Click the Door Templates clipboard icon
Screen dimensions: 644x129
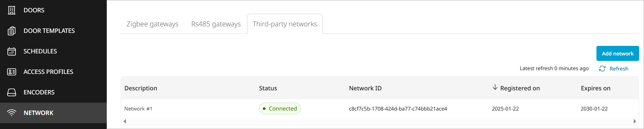tap(12, 31)
